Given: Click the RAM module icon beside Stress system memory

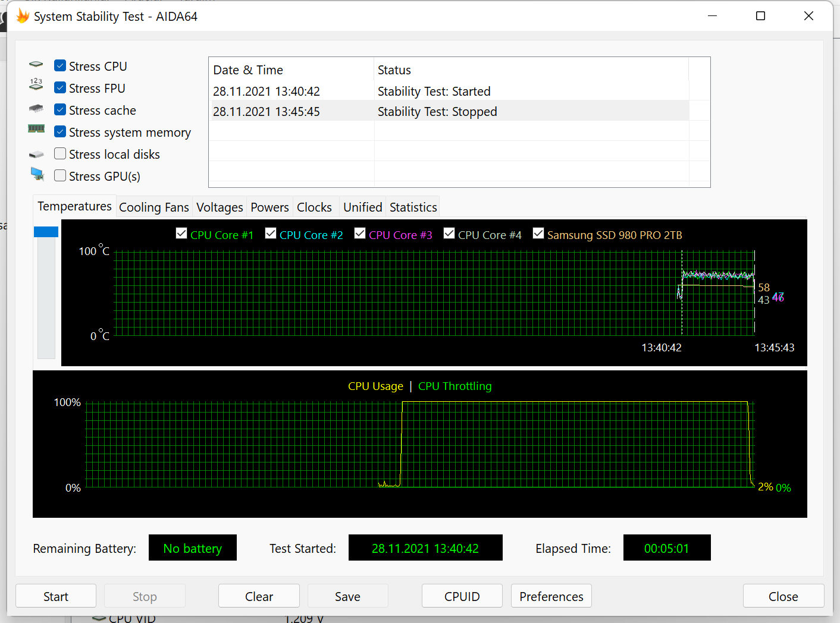Looking at the screenshot, I should point(36,128).
